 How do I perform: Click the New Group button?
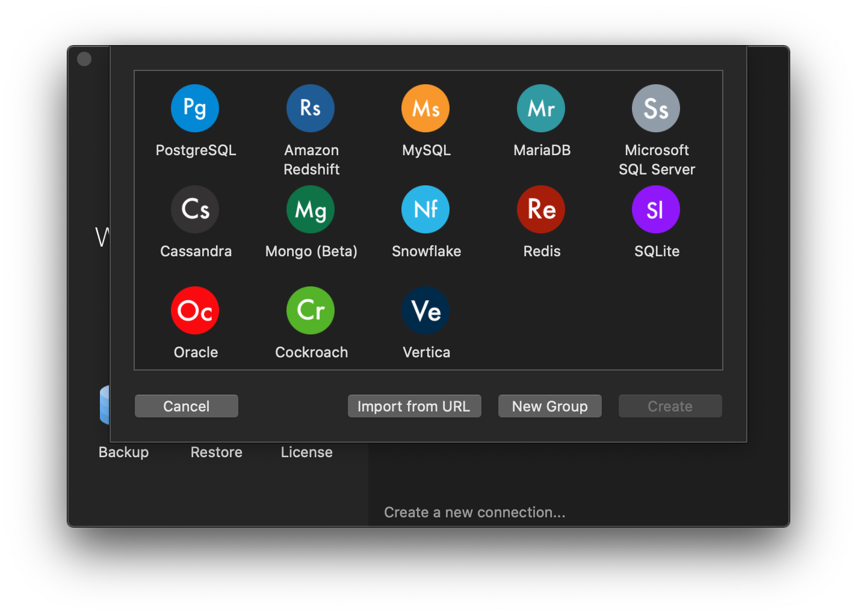(x=550, y=406)
